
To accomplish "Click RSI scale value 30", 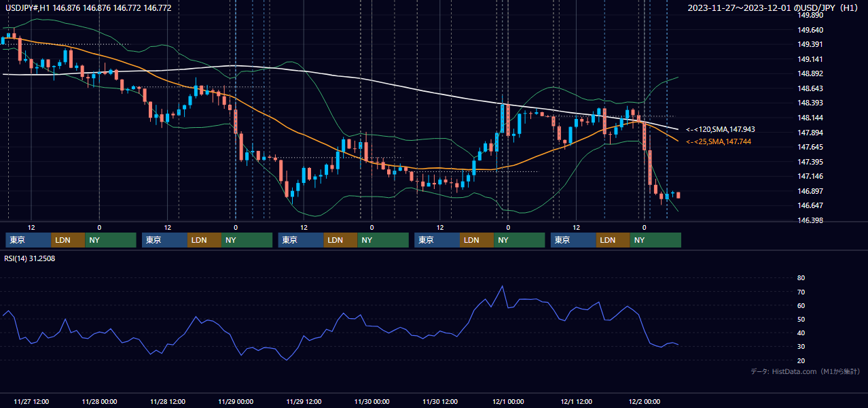I will click(801, 347).
